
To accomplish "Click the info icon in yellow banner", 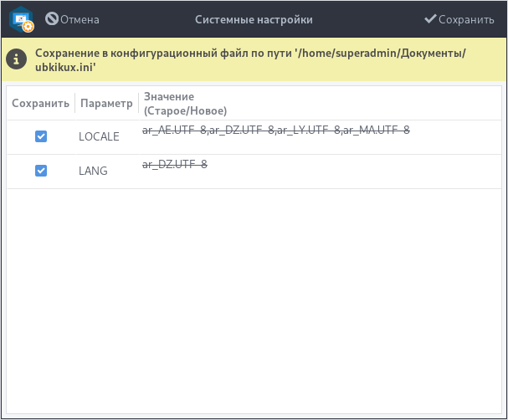I will point(15,59).
